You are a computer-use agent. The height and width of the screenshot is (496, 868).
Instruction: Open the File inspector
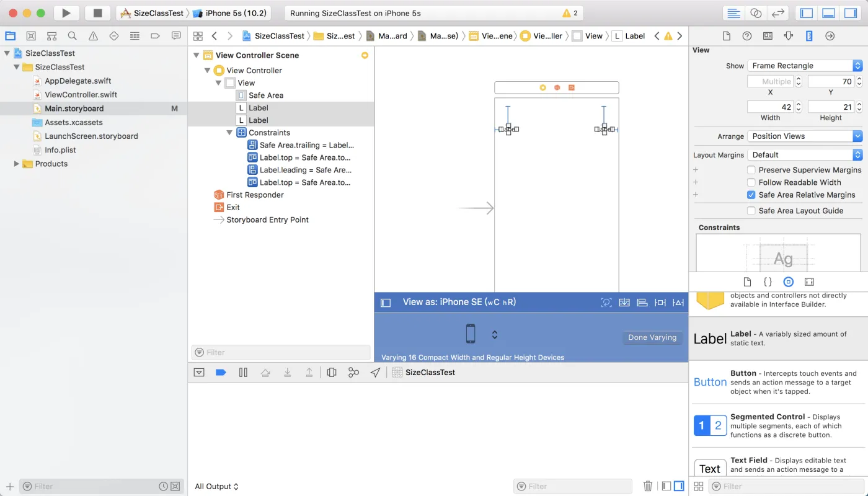click(727, 36)
